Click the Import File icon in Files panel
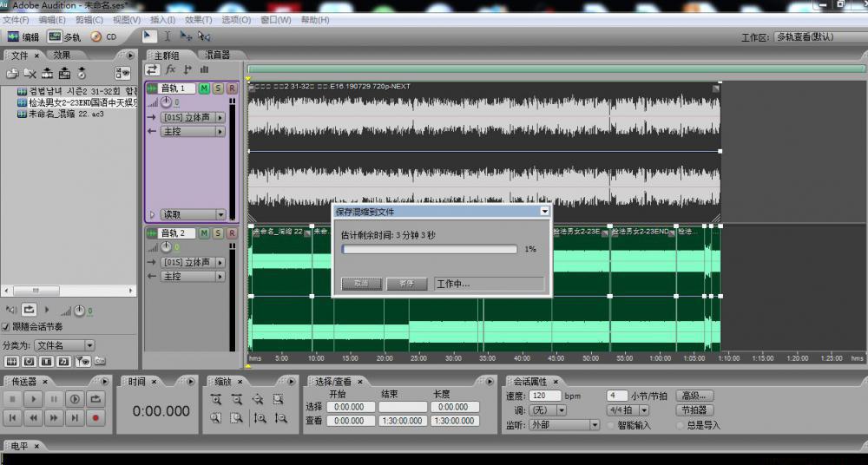 (x=13, y=73)
